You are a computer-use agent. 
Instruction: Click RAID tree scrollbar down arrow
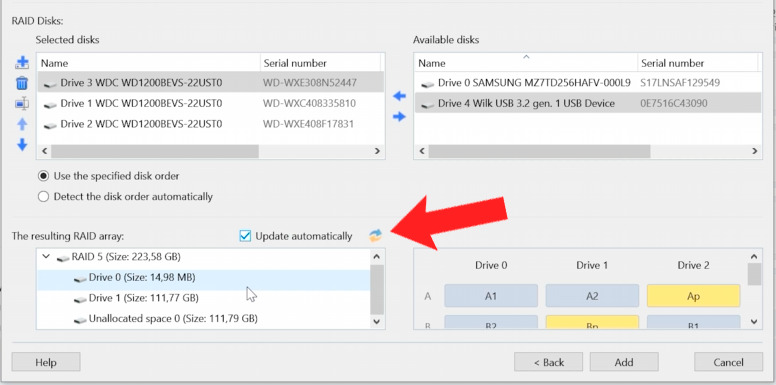(x=377, y=322)
